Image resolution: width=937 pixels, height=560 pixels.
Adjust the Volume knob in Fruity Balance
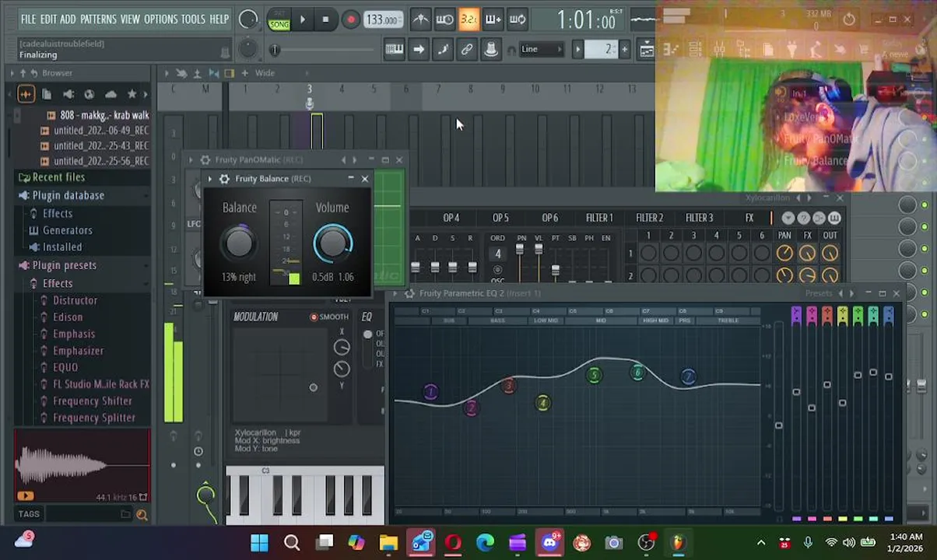pos(333,243)
